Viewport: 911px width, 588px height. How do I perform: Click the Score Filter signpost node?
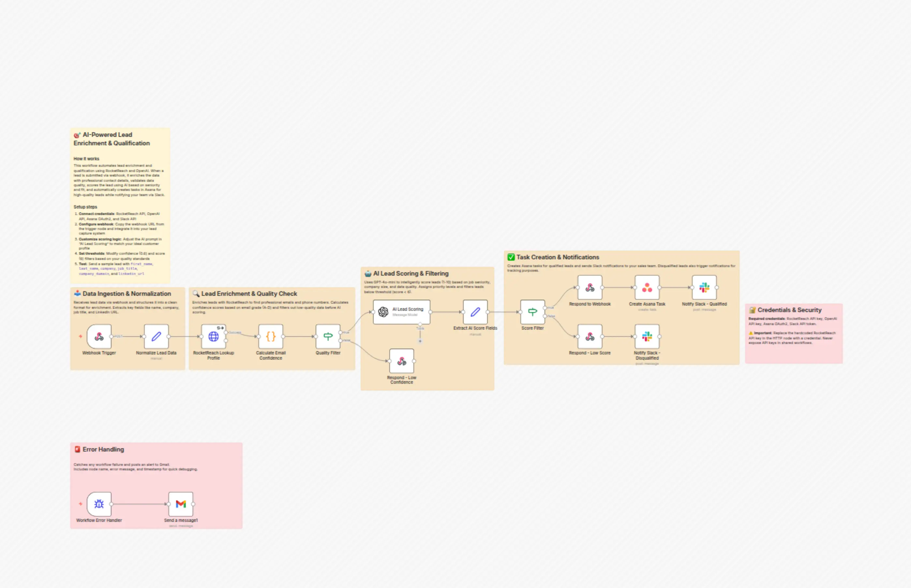532,312
